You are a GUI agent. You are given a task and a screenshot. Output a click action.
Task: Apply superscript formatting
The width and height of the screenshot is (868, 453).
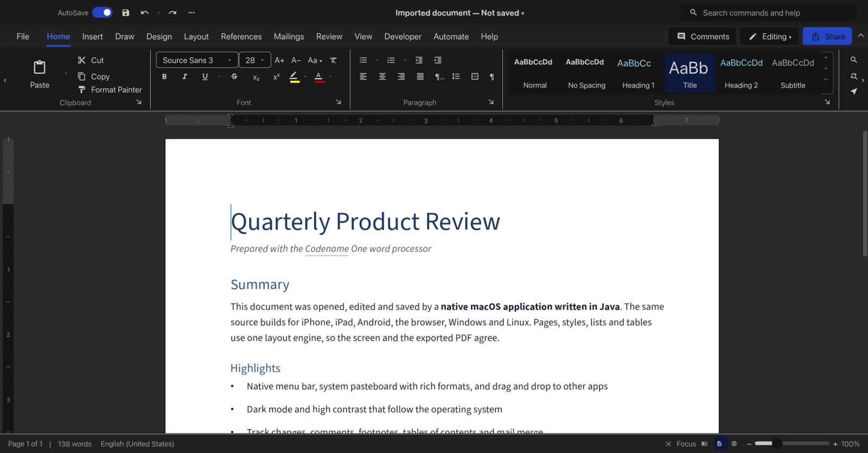pyautogui.click(x=276, y=77)
